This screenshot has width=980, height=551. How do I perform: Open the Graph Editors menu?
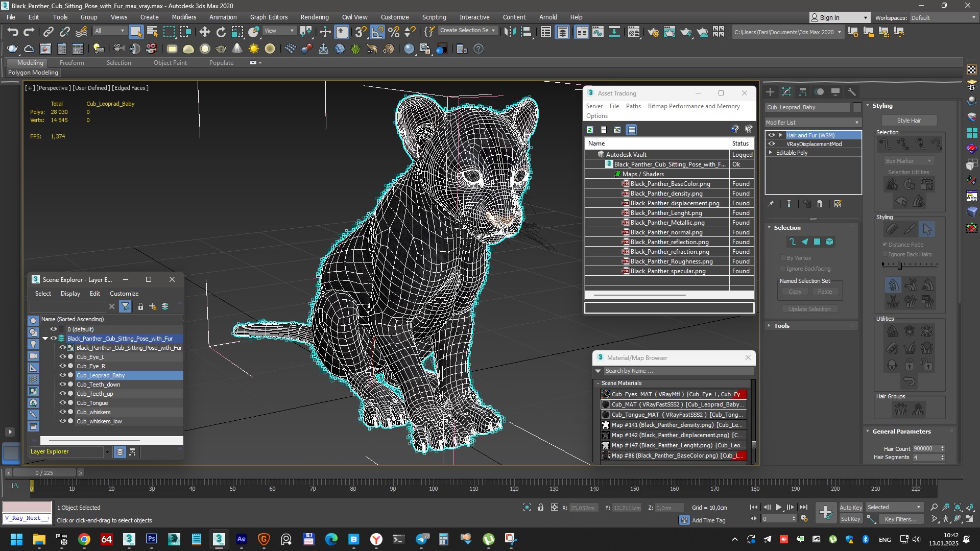(x=269, y=17)
